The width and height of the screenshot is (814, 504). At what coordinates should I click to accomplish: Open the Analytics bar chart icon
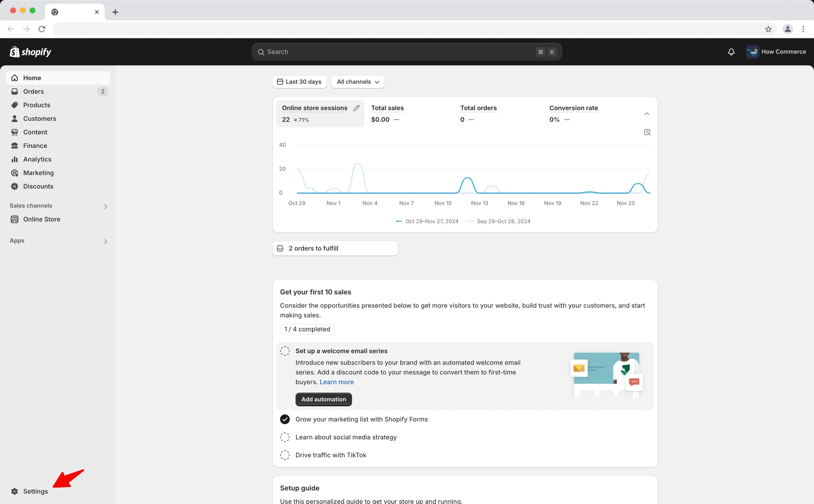tap(15, 159)
